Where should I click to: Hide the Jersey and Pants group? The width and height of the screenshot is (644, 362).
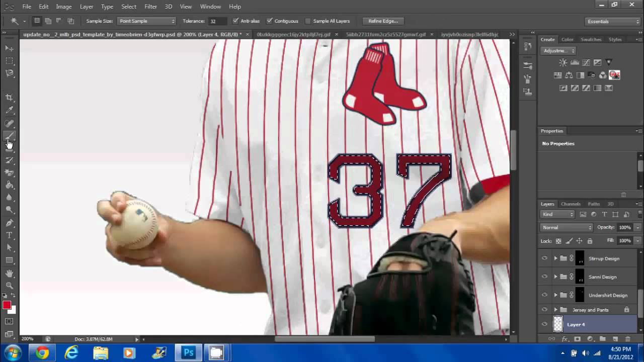coord(544,310)
